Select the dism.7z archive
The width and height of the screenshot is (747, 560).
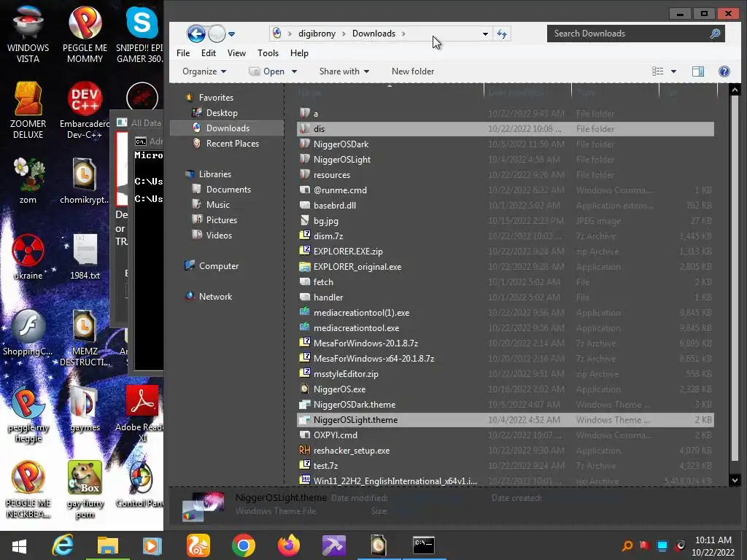click(505, 236)
